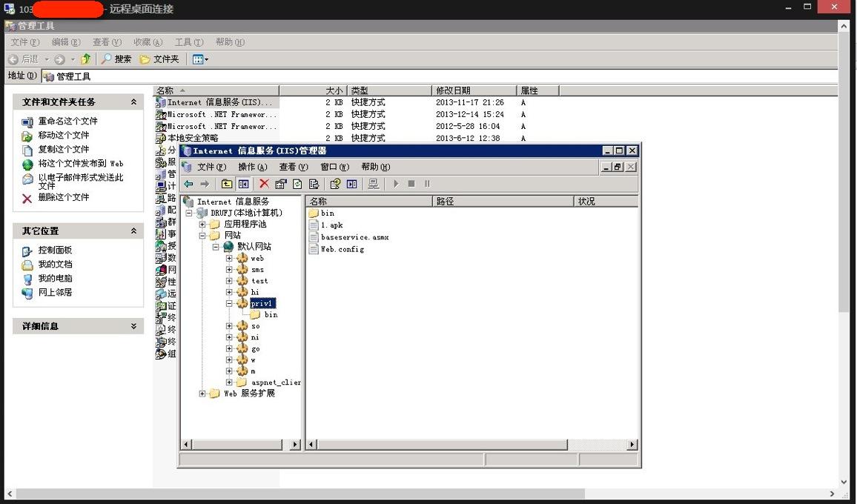This screenshot has width=857, height=504.
Task: Click right scroll arrow of IIS list pane
Action: pos(632,445)
